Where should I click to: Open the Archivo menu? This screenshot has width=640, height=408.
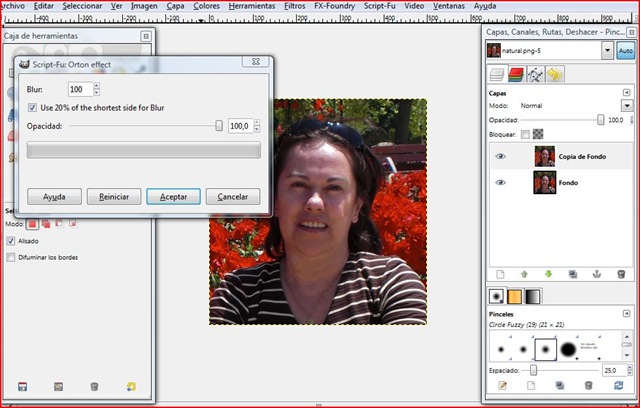(13, 6)
